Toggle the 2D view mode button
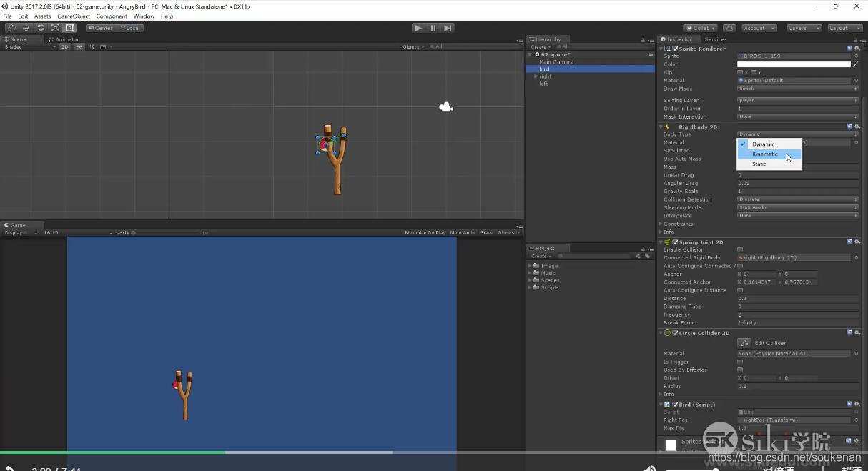 (65, 46)
